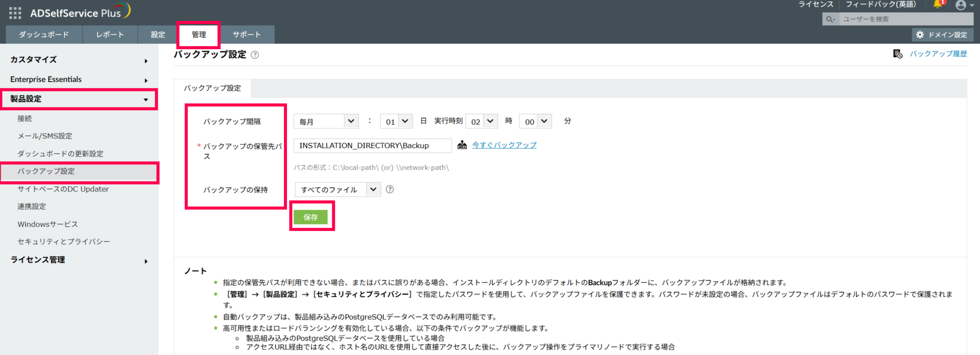
Task: Select the 管理 tab
Action: coord(199,35)
